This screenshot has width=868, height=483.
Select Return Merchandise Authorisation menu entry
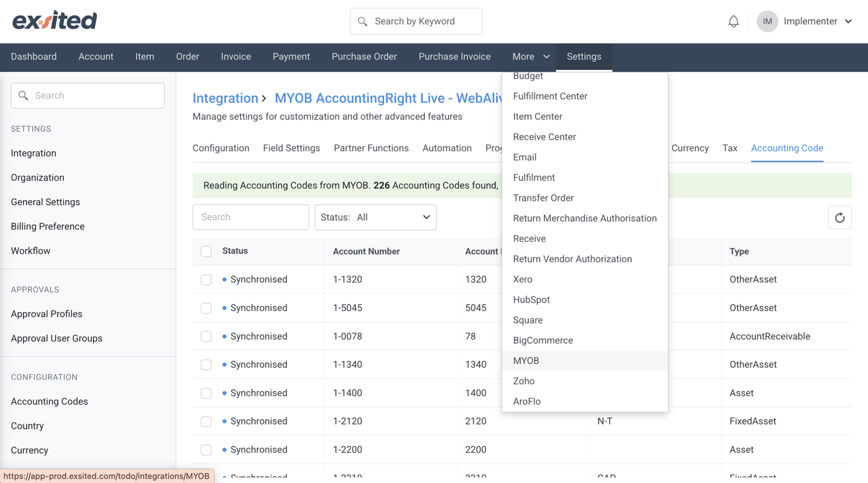point(585,218)
